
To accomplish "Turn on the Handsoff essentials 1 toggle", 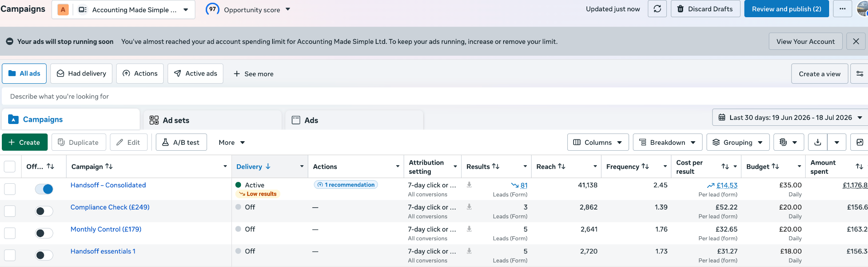I will coord(44,255).
